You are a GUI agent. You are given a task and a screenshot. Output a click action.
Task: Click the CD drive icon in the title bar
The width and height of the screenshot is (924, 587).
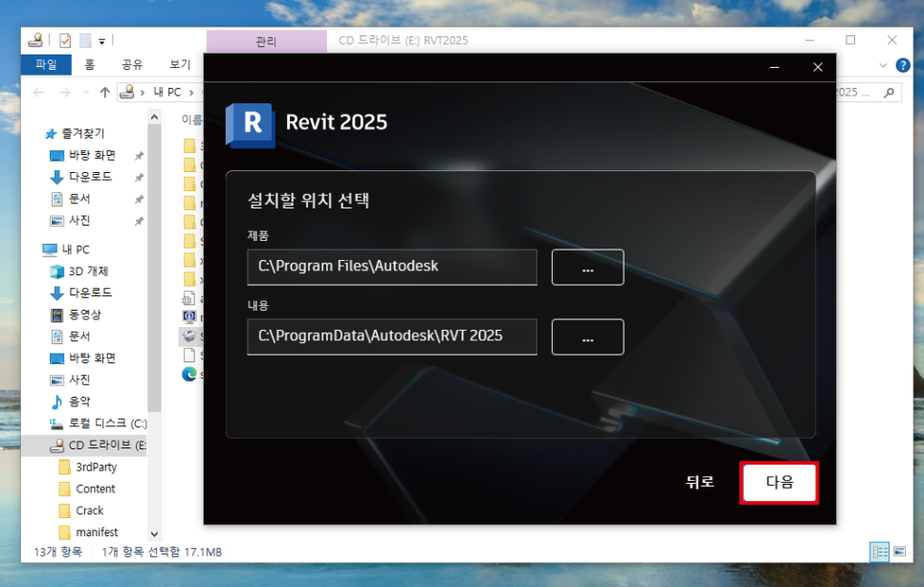tap(36, 40)
